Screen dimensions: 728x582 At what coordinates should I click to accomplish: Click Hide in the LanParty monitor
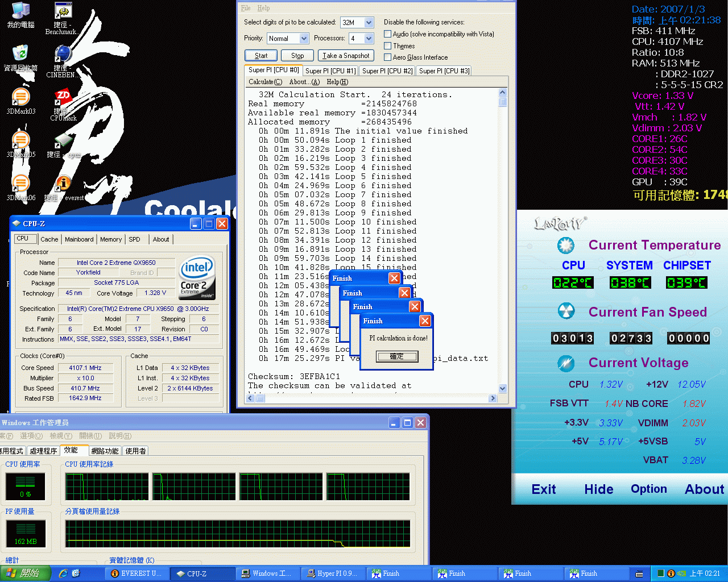click(599, 489)
